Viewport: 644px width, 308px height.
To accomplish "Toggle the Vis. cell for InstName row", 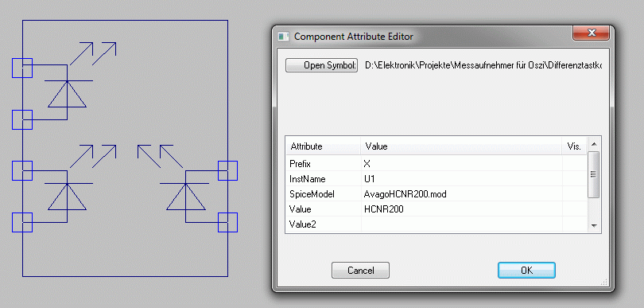I will click(574, 179).
